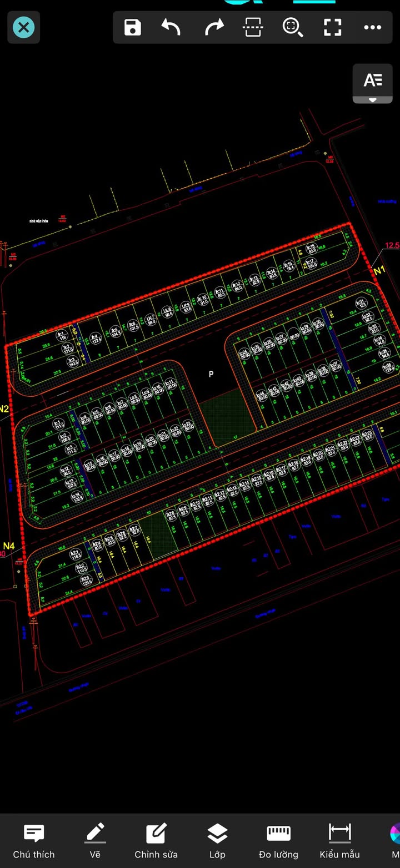The image size is (400, 868).
Task: Tap the yellow N1 node label
Action: [x=379, y=271]
